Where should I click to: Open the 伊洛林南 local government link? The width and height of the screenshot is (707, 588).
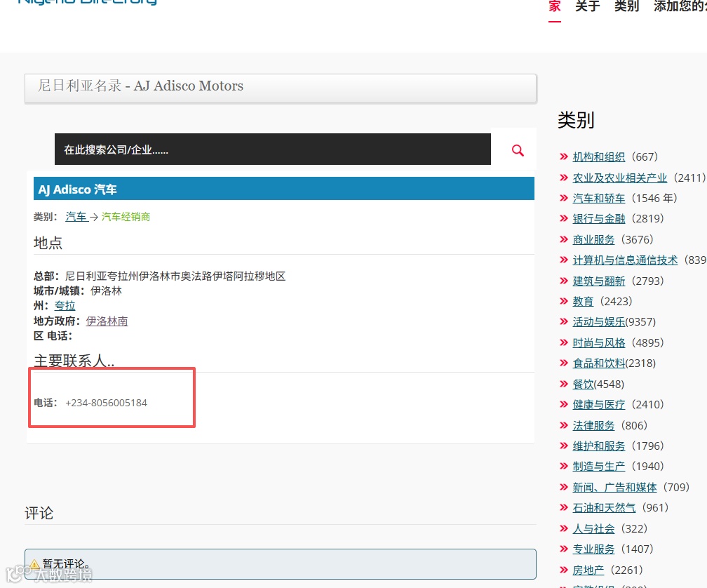[x=107, y=321]
